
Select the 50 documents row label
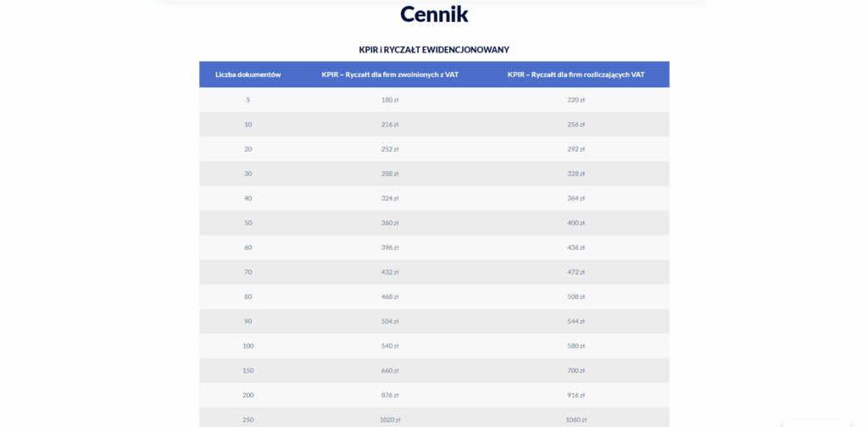tap(248, 223)
